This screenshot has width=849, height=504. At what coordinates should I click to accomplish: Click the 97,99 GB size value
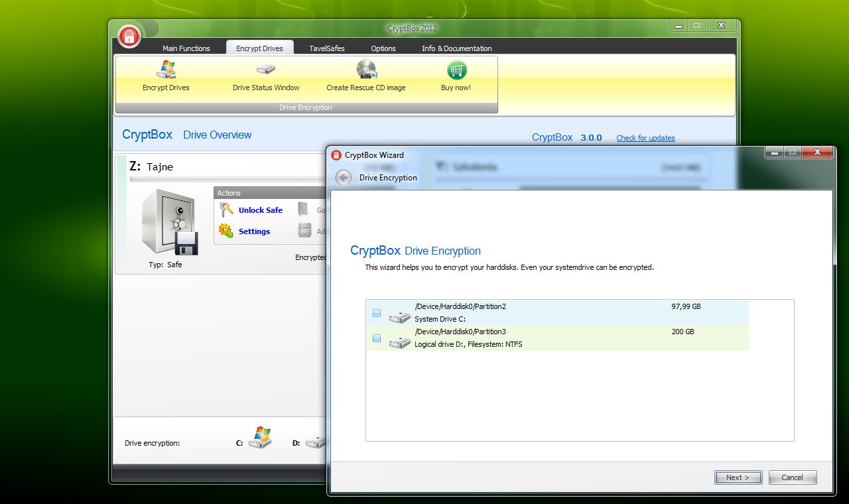pos(686,306)
